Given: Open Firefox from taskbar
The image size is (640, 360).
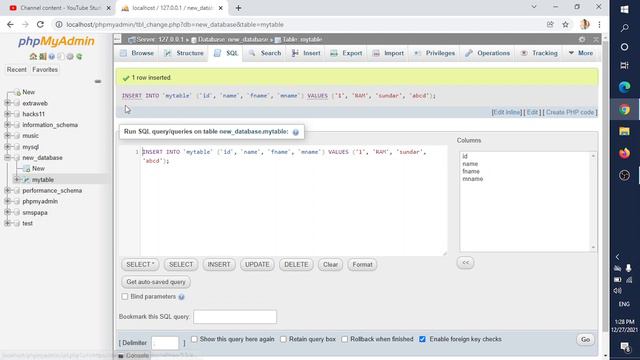Looking at the screenshot, I should [624, 153].
